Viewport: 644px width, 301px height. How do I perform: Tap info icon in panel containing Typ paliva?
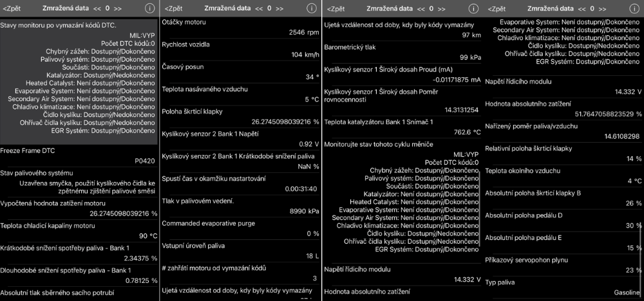pyautogui.click(x=634, y=8)
